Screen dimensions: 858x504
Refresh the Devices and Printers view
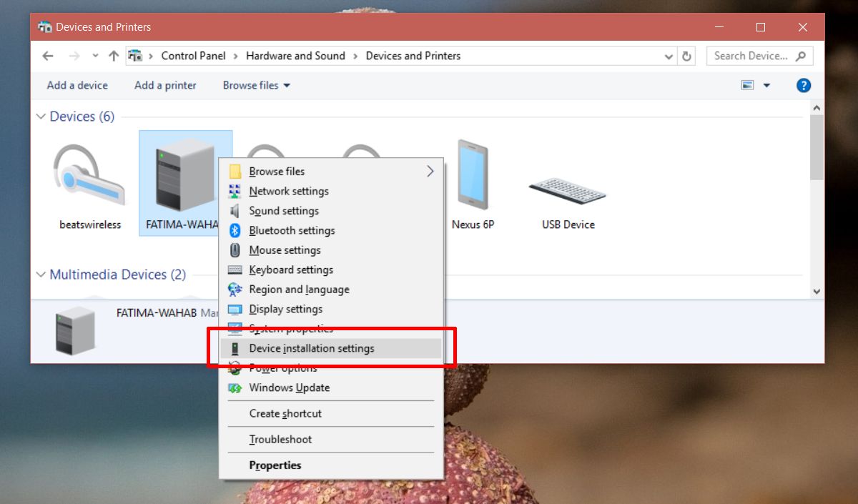pos(687,56)
